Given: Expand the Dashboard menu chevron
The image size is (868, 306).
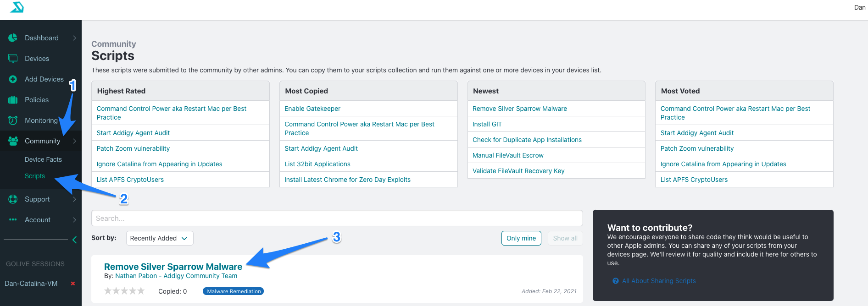Looking at the screenshot, I should click(74, 38).
